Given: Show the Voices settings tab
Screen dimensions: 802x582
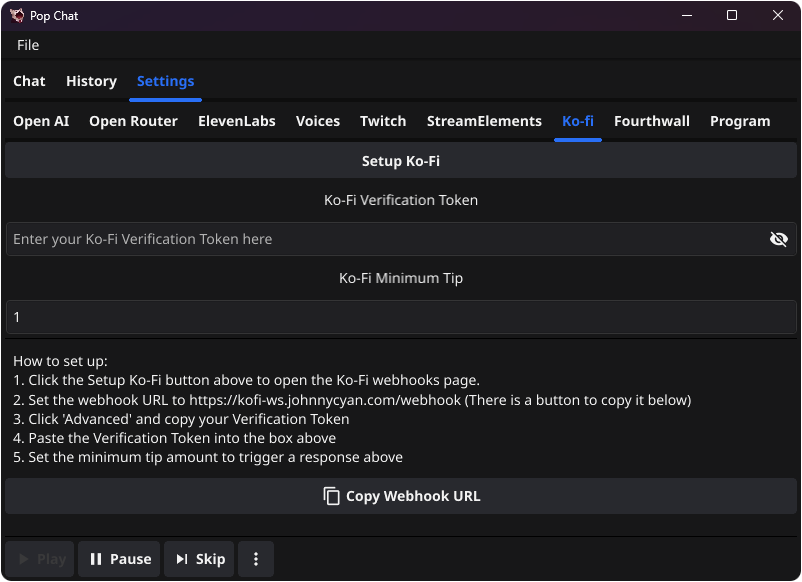Looking at the screenshot, I should [318, 121].
